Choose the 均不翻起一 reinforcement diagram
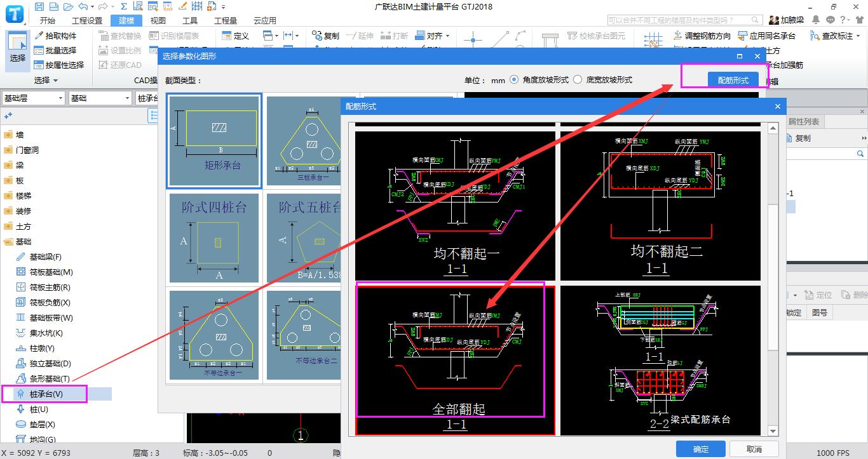868x459 pixels. (x=456, y=206)
